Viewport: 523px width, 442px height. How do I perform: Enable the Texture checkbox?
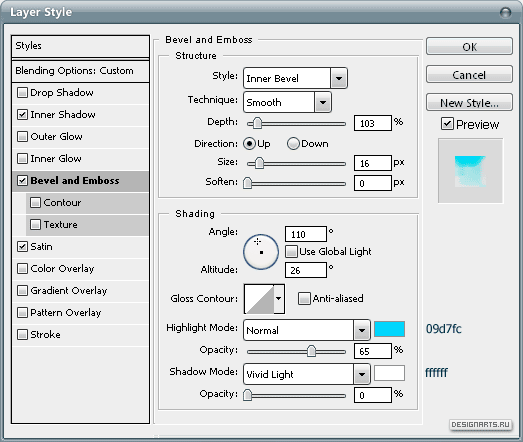[35, 225]
